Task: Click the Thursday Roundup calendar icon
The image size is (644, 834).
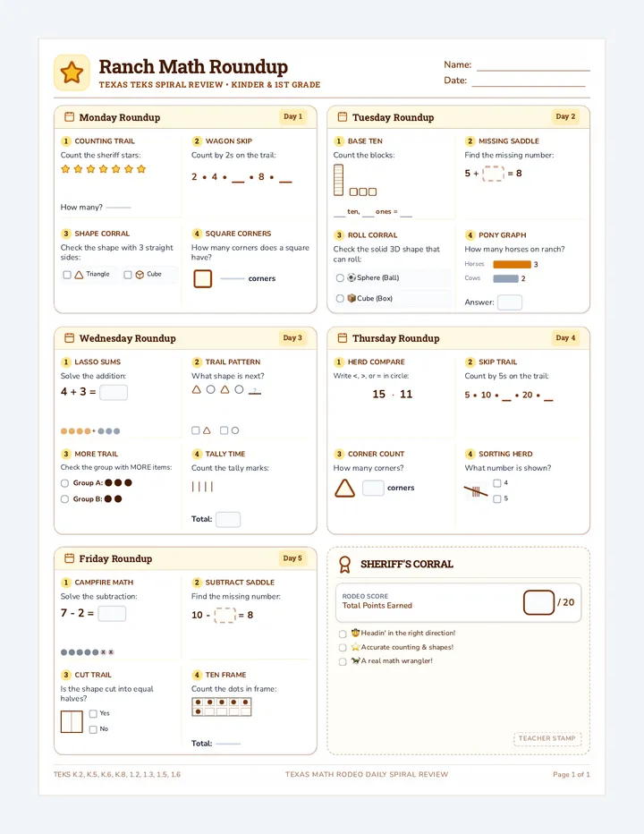Action: coord(343,337)
